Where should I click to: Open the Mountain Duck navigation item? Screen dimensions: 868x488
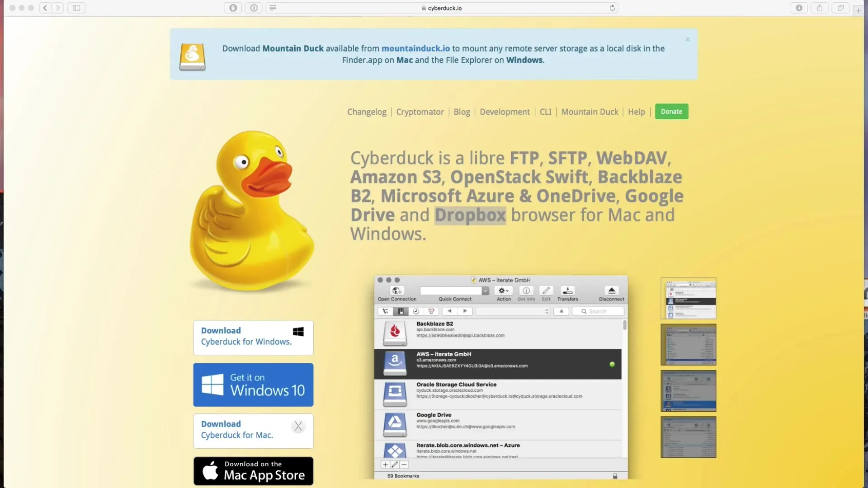(589, 112)
